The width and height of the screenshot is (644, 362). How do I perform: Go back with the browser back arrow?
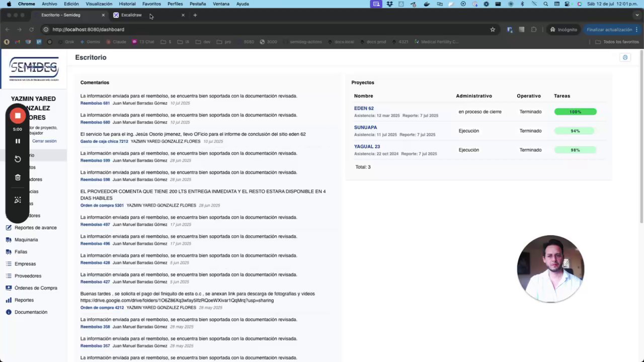click(7, 30)
